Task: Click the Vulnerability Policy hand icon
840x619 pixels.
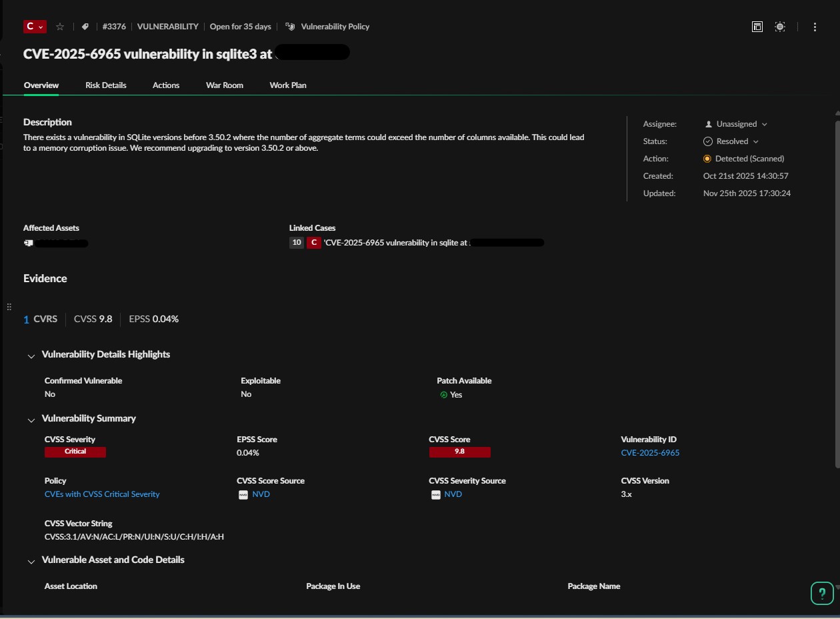Action: tap(290, 27)
